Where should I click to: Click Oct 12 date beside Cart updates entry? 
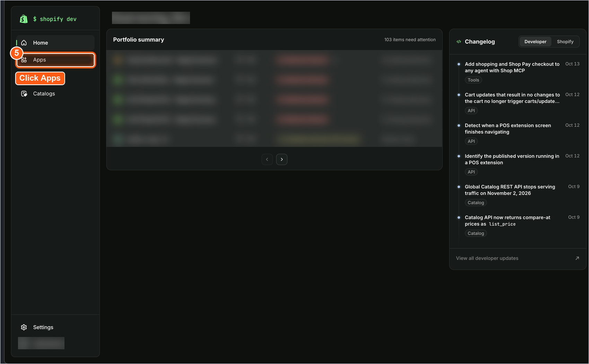[x=572, y=94]
